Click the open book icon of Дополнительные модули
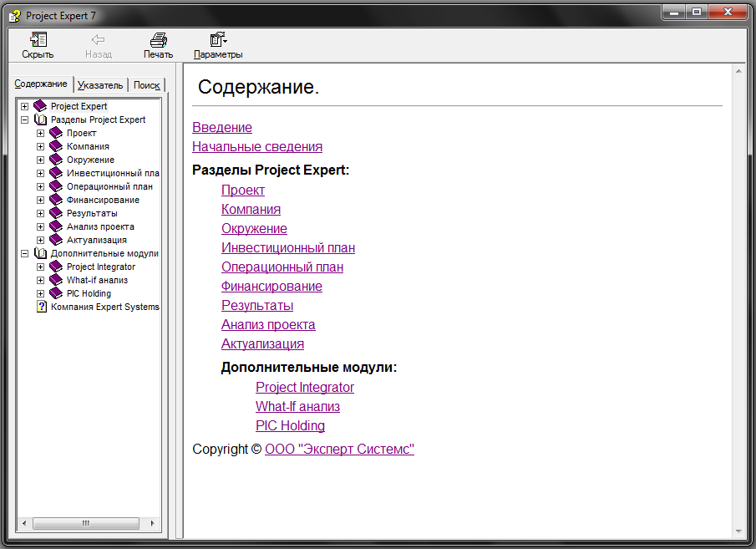The height and width of the screenshot is (549, 756). coord(40,253)
